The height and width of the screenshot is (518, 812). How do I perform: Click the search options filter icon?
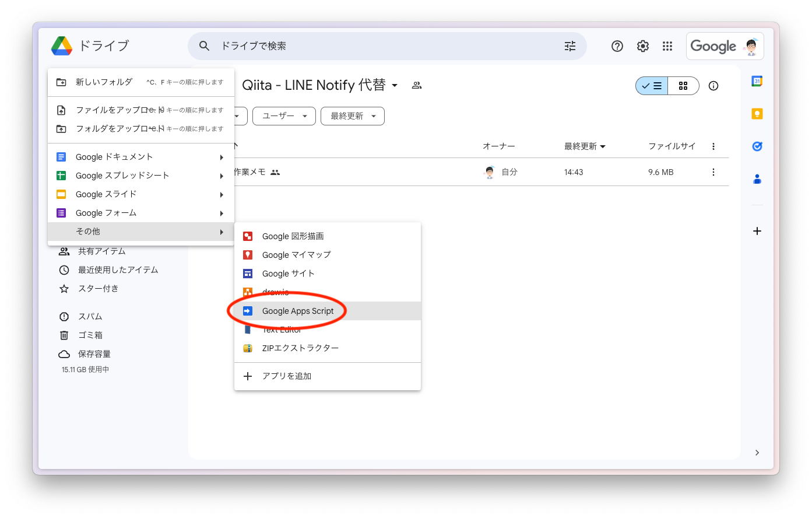[570, 46]
